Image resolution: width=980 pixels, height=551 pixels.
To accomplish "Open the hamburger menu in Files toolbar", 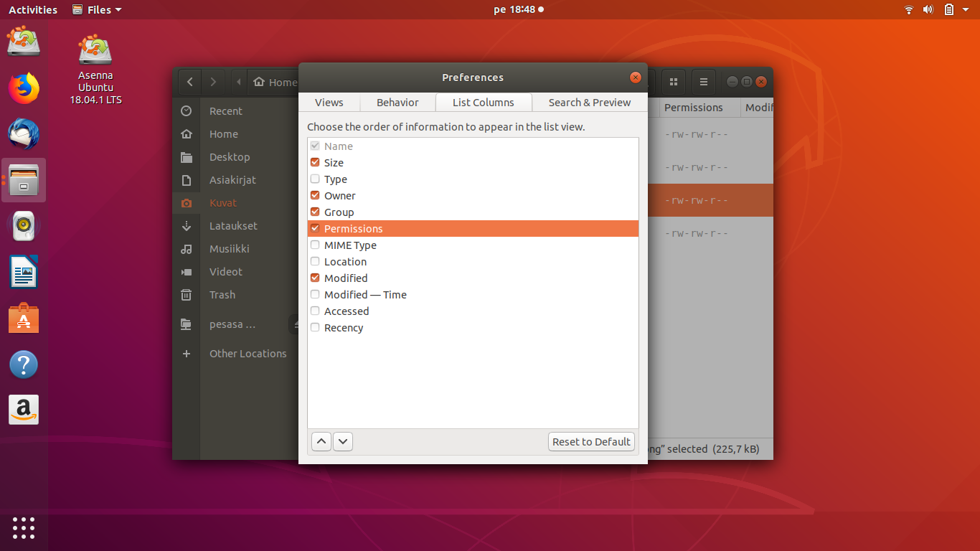I will [x=704, y=82].
